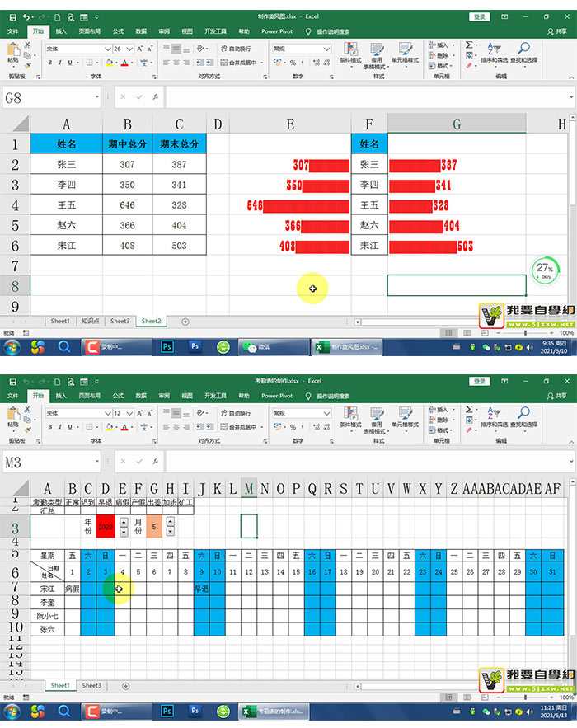Screen dimensions: 577x728
Task: Click year spinner up arrow beside 2020
Action: (124, 522)
